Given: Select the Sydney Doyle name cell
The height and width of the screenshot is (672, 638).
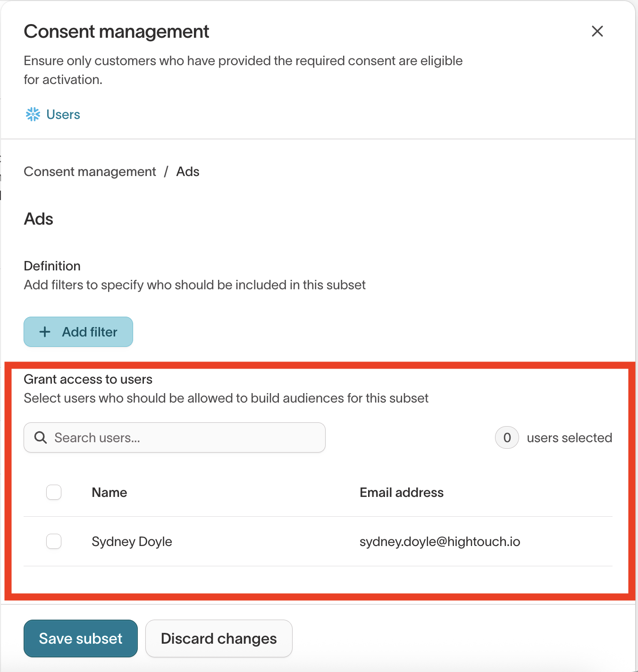Looking at the screenshot, I should click(132, 542).
